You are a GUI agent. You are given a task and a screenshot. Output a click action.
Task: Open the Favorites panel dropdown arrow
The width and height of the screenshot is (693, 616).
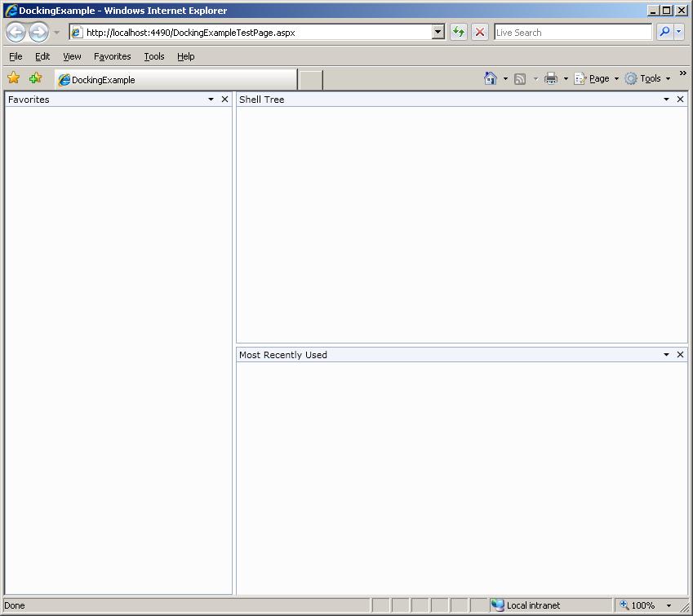click(x=211, y=100)
